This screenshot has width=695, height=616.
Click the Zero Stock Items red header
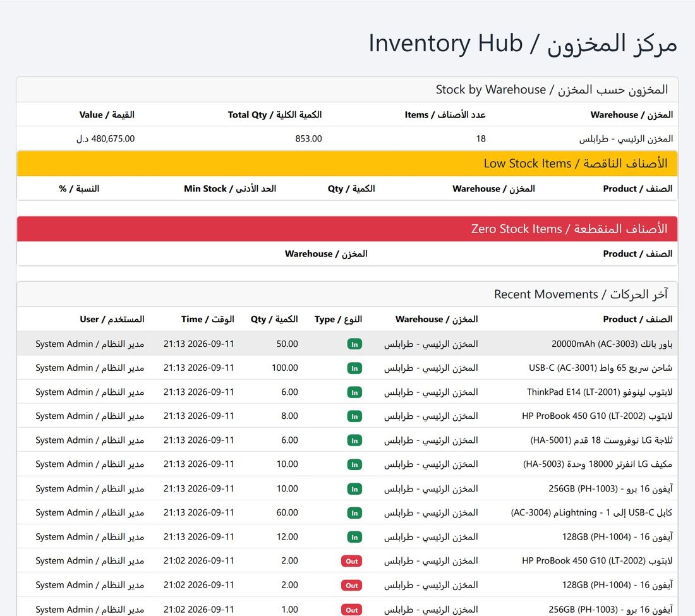[x=347, y=229]
